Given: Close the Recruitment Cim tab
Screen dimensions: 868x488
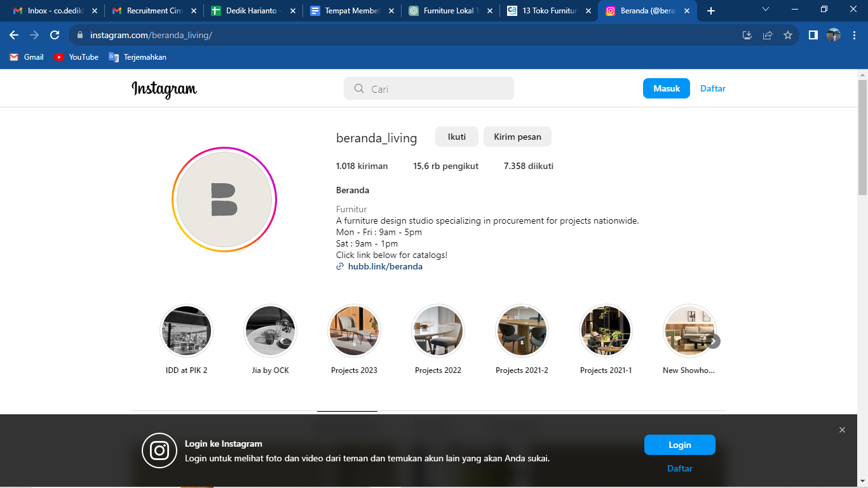Looking at the screenshot, I should (x=194, y=11).
